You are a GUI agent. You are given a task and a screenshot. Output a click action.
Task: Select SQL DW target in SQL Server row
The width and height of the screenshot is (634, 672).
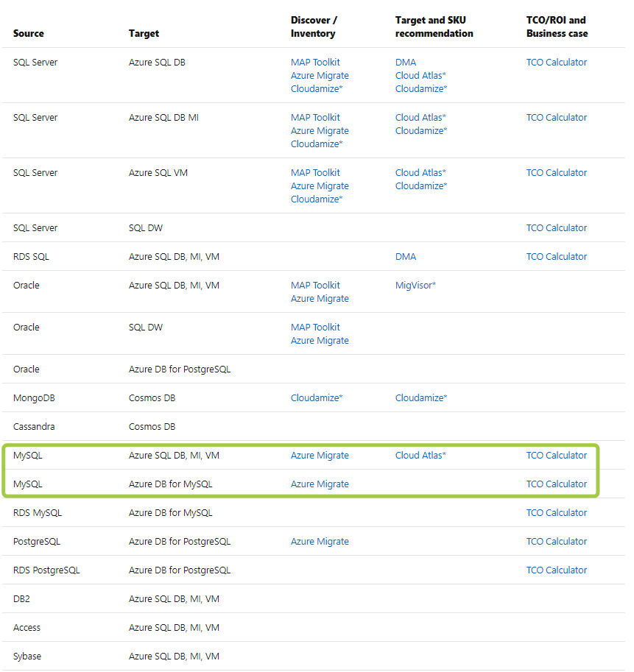click(145, 228)
